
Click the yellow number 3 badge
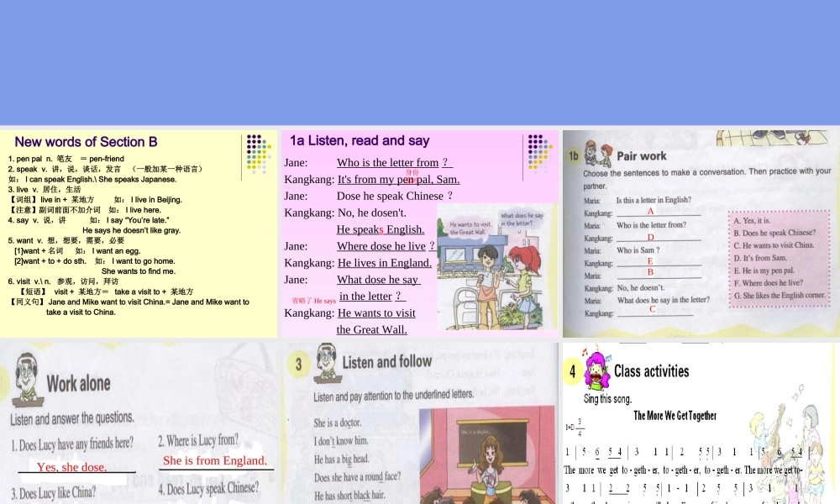298,365
